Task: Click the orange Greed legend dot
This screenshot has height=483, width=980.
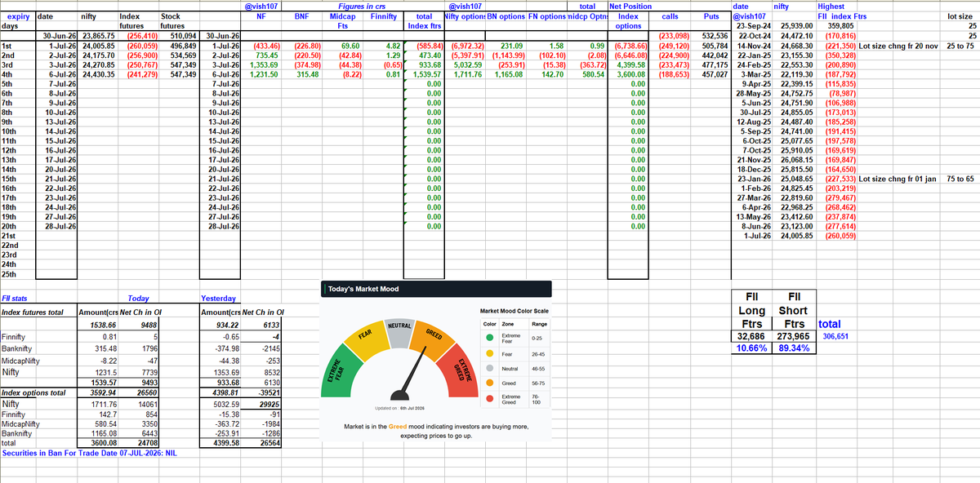Action: pyautogui.click(x=488, y=383)
